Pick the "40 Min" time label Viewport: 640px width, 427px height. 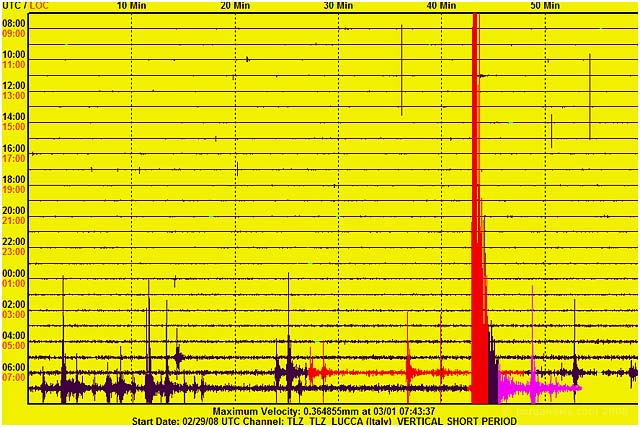pyautogui.click(x=441, y=6)
